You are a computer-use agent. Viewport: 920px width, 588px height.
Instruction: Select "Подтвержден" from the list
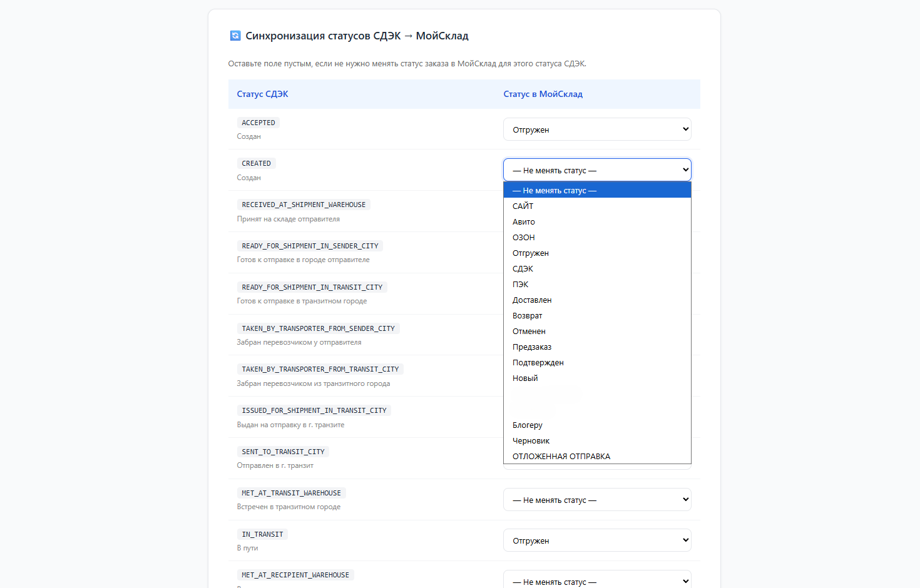pos(597,362)
